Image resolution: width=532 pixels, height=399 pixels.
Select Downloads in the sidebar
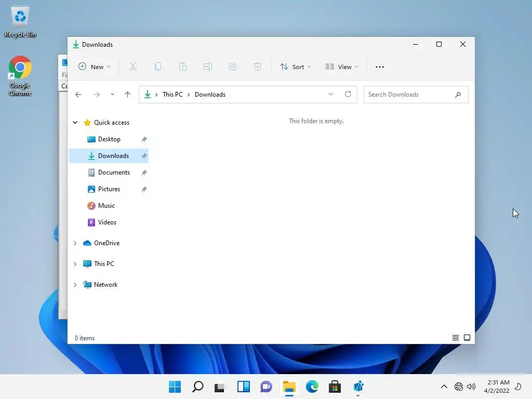click(109, 156)
